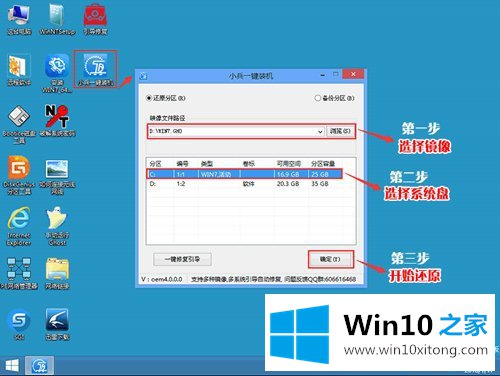Open the Xunlei download bird icon
The height and width of the screenshot is (376, 500).
coord(57,324)
